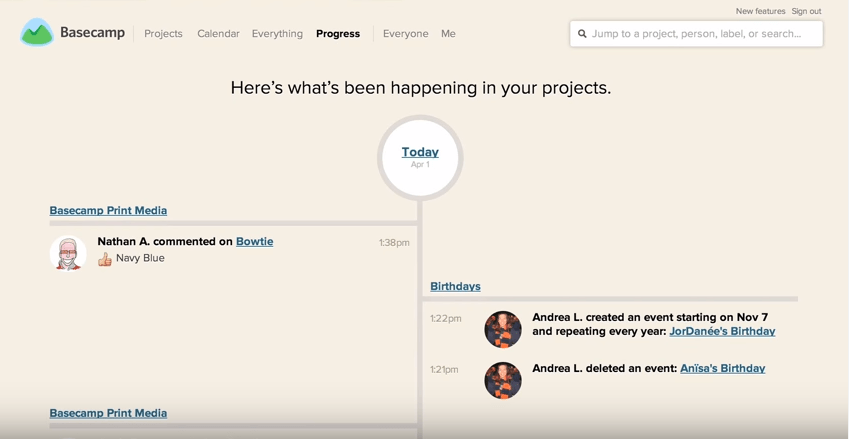Go to the Me page
Image resolution: width=849 pixels, height=439 pixels.
pyautogui.click(x=448, y=34)
